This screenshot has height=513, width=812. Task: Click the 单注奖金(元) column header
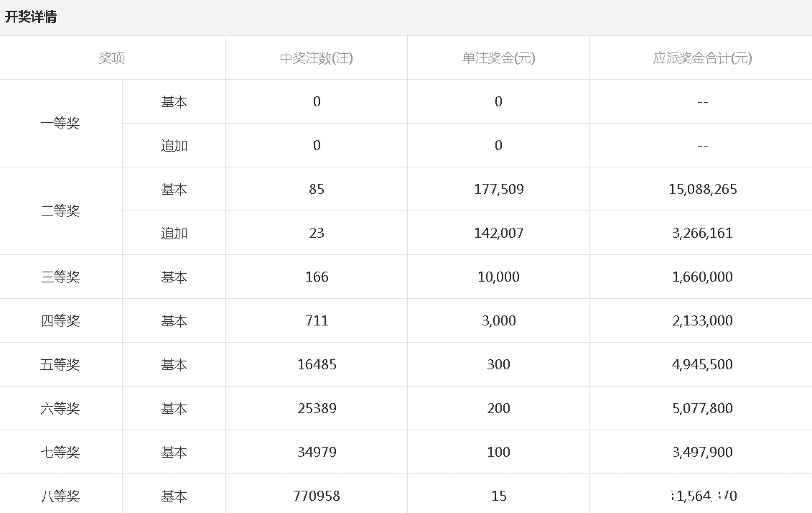pos(498,57)
